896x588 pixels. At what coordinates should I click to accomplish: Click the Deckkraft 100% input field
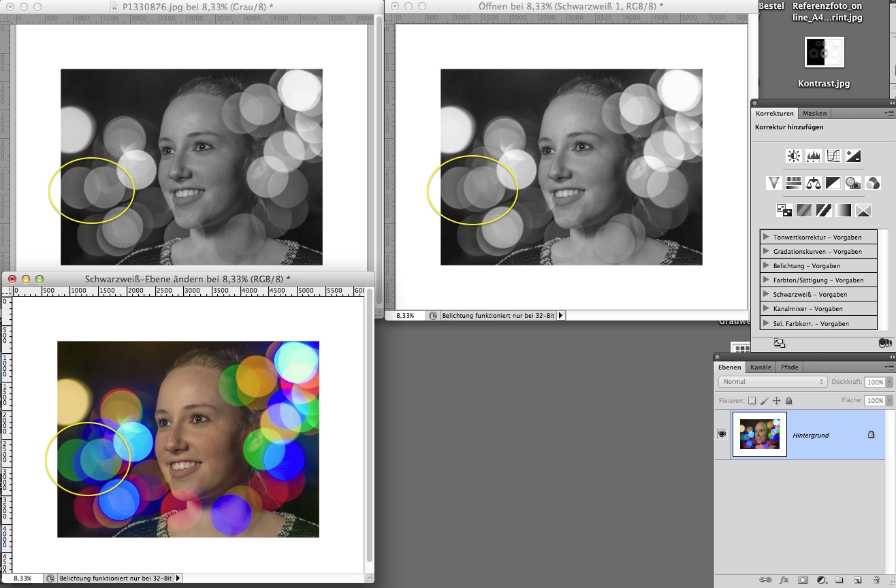(875, 382)
